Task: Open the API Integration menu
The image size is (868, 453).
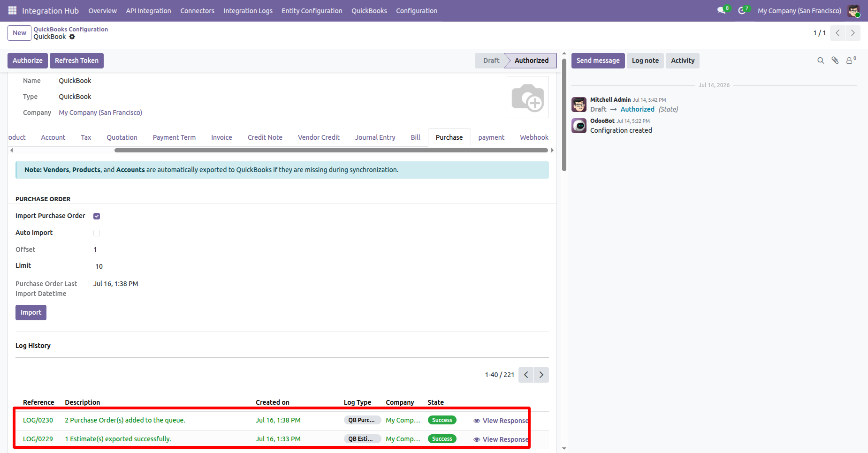Action: click(x=148, y=11)
